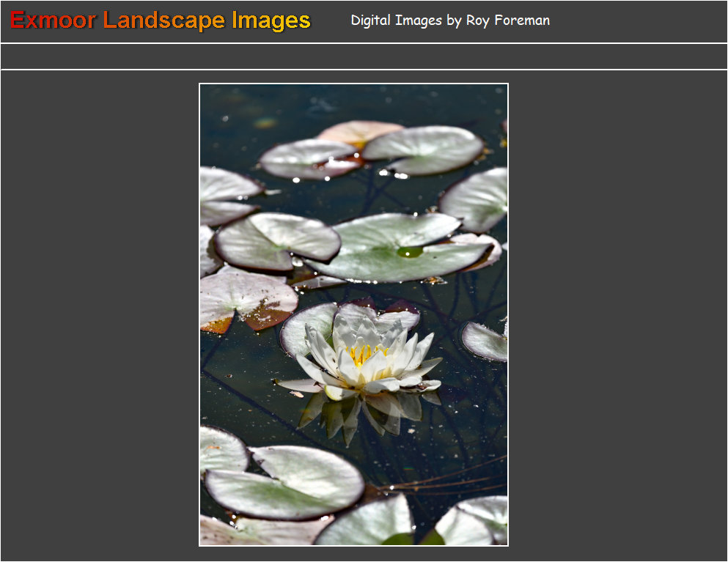Viewport: 728px width, 562px height.
Task: Click the pinkish lily pad at the top of the photo
Action: point(358,132)
